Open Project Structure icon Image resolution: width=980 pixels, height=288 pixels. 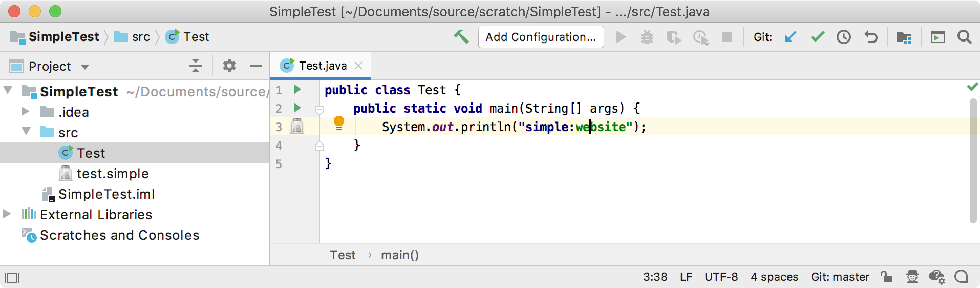pos(904,37)
